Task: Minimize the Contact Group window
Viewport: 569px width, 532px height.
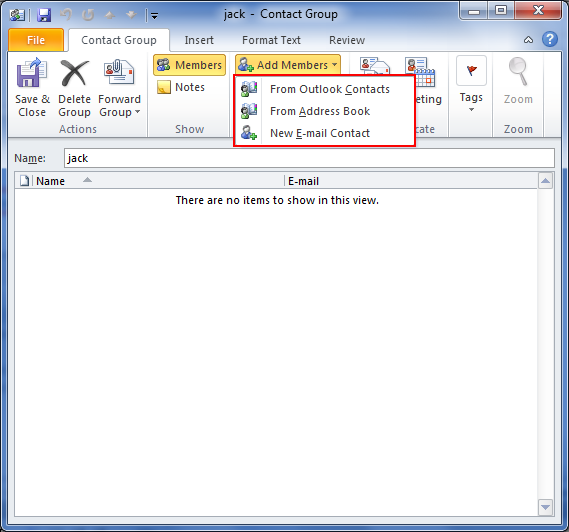Action: 474,11
